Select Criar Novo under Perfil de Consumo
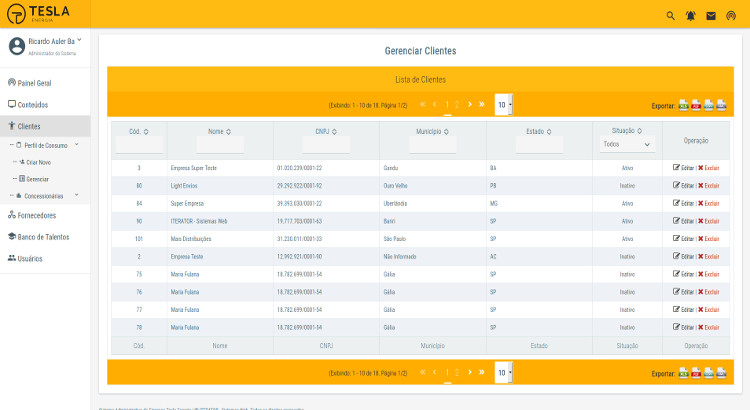 35,162
